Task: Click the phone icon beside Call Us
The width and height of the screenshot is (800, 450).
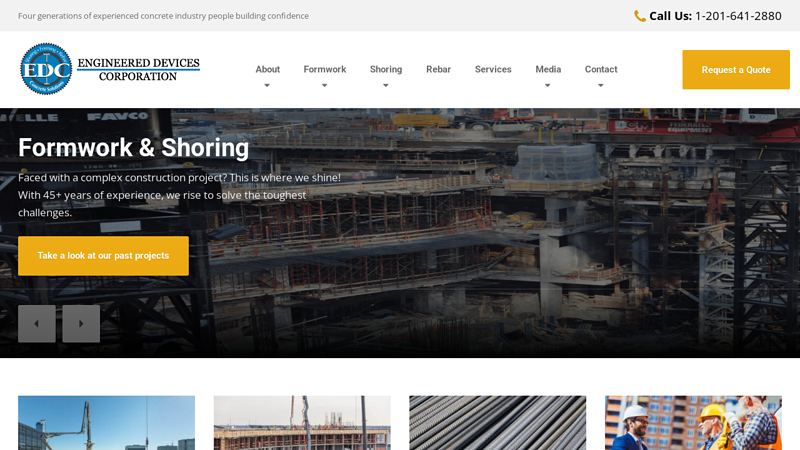Action: point(639,16)
